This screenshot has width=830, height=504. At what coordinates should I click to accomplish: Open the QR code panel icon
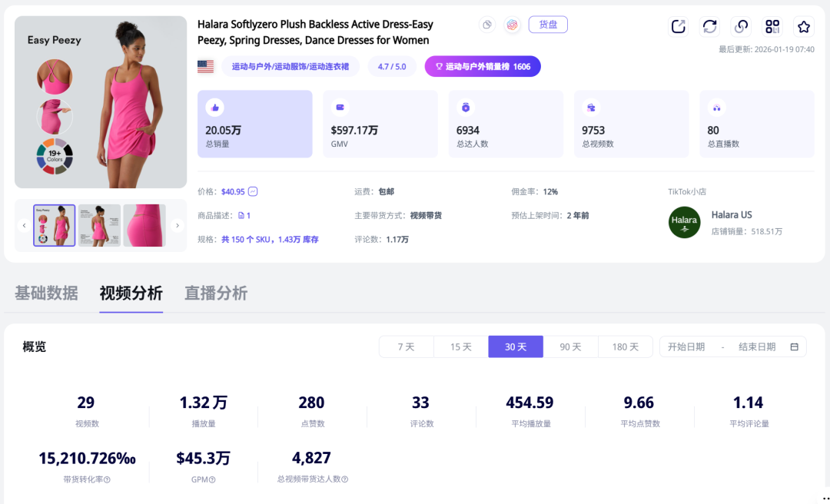[772, 25]
